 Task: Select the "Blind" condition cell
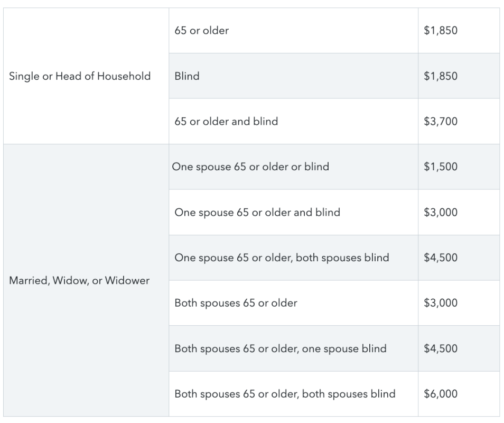(x=293, y=76)
